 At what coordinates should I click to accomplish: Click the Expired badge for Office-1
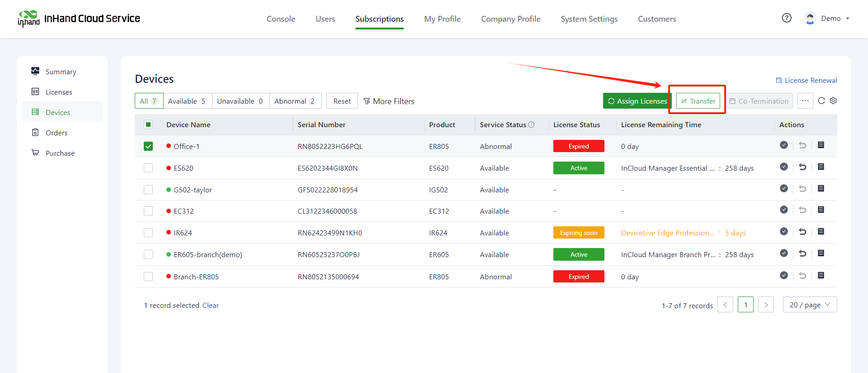[x=579, y=146]
